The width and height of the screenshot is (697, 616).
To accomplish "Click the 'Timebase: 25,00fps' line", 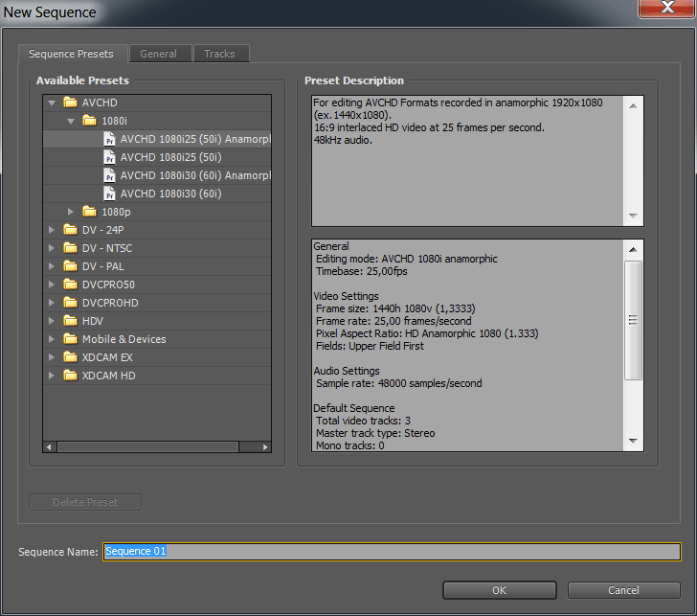I will click(x=361, y=271).
